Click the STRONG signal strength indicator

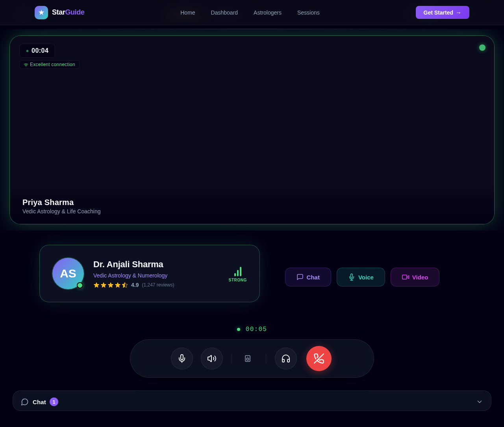tap(238, 274)
